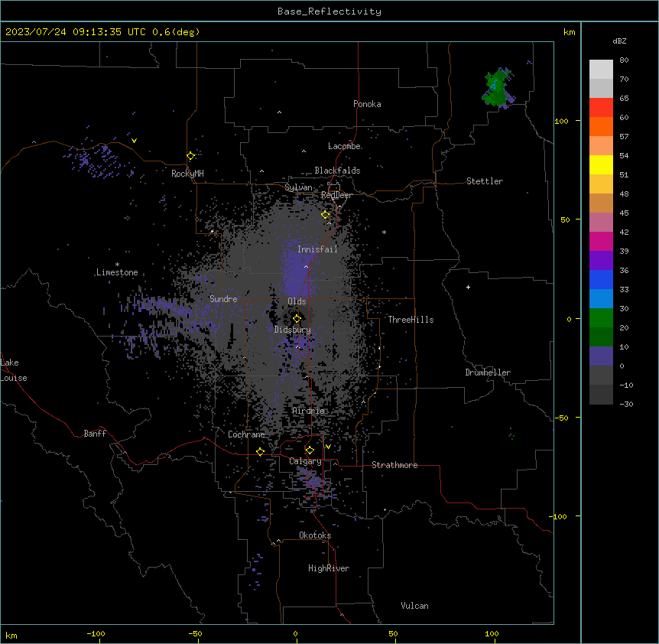This screenshot has height=644, width=659.
Task: Click the magenta 42-39 dBZ legend swatch
Action: point(601,241)
